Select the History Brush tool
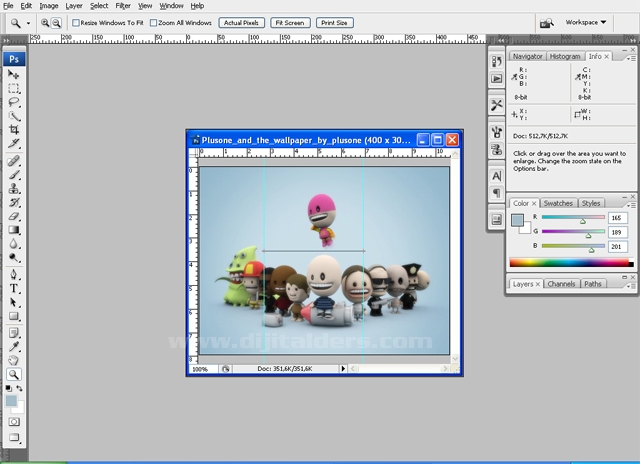Screen dimensions: 640x464 (x=13, y=202)
